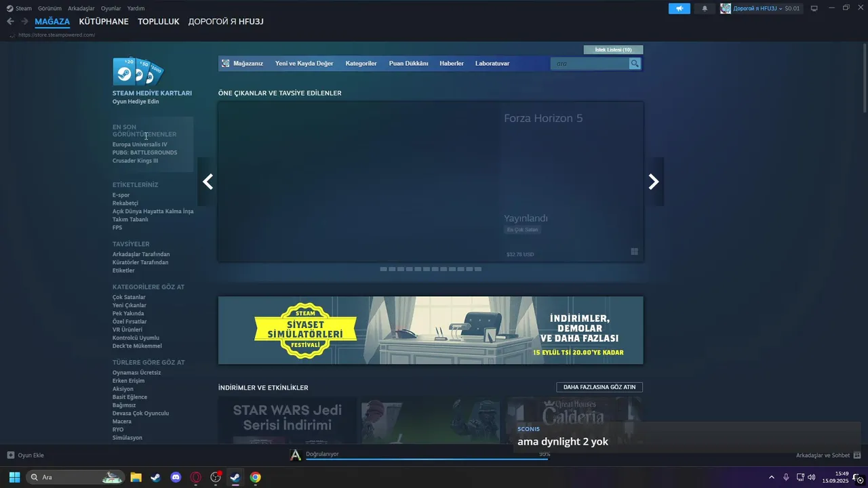Click the verifying game icon in download bar
Viewport: 868px width, 488px height.
295,455
